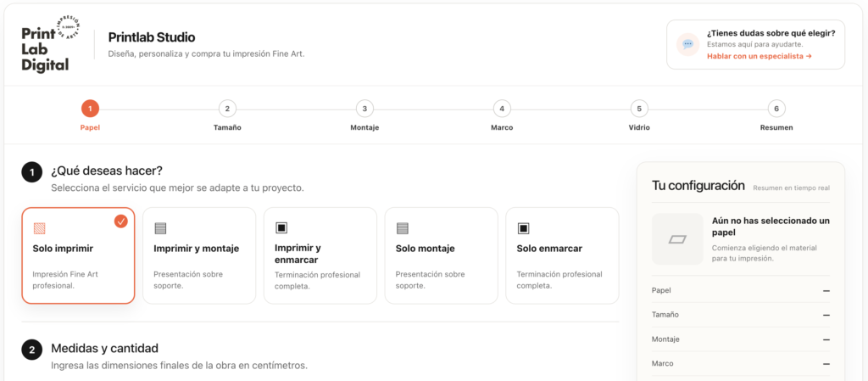The width and height of the screenshot is (868, 381).
Task: Open the step 6 Resumen tab
Action: tap(776, 116)
